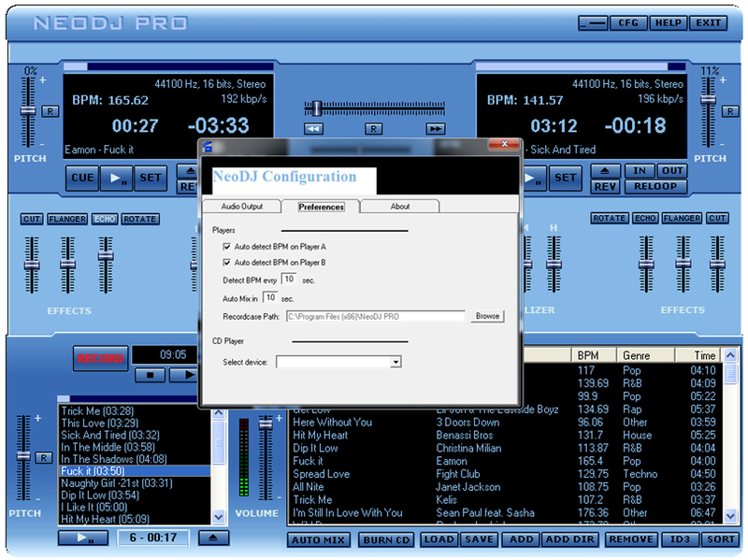The image size is (748, 560).
Task: Open the CFG configuration button
Action: coord(628,22)
